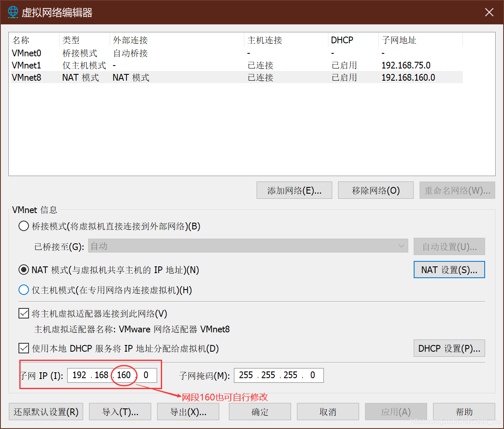This screenshot has height=429, width=504.
Task: Toggle 使用本地 DHCP 服务 checkbox
Action: click(x=24, y=348)
